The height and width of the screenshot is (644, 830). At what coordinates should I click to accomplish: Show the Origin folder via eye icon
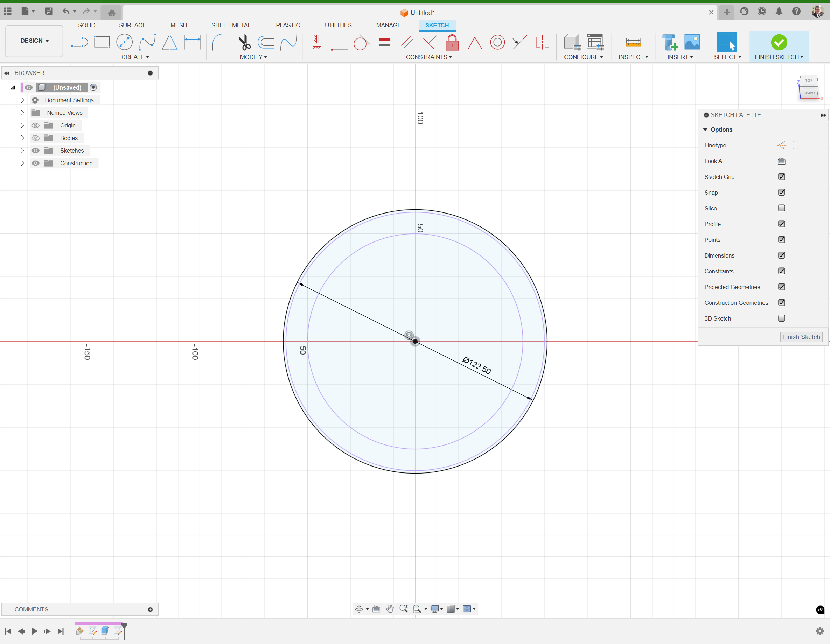pos(35,125)
